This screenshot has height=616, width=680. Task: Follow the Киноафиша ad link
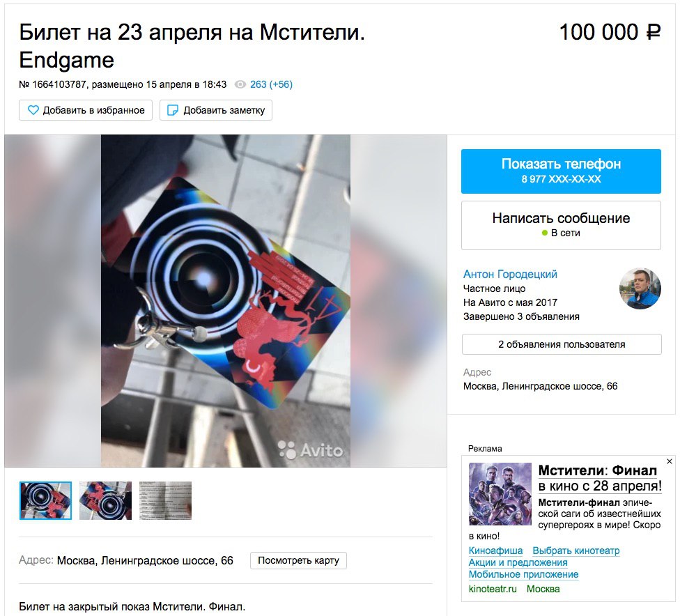click(495, 550)
